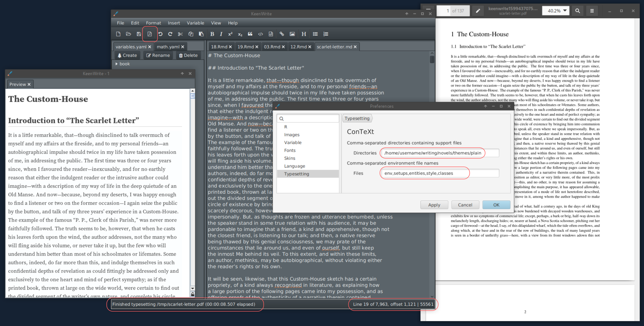The height and width of the screenshot is (326, 644).
Task: Open the Edit menu
Action: (135, 23)
